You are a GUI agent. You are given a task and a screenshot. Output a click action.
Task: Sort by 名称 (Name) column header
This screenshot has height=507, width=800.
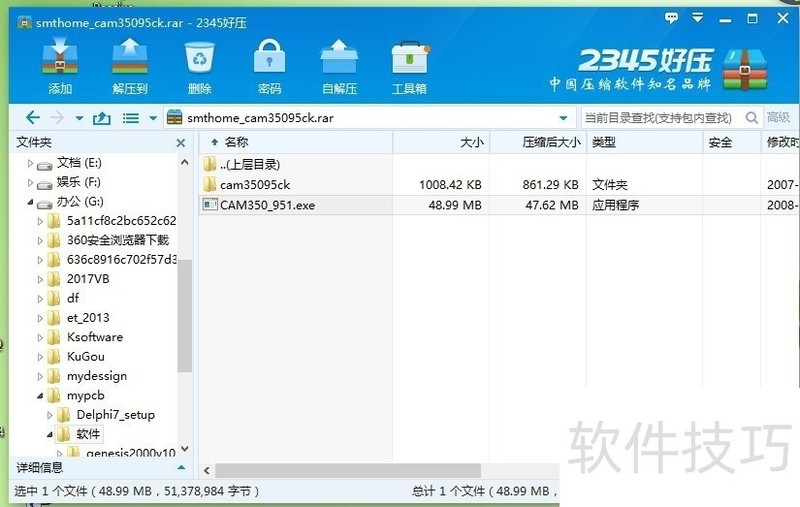(296, 142)
